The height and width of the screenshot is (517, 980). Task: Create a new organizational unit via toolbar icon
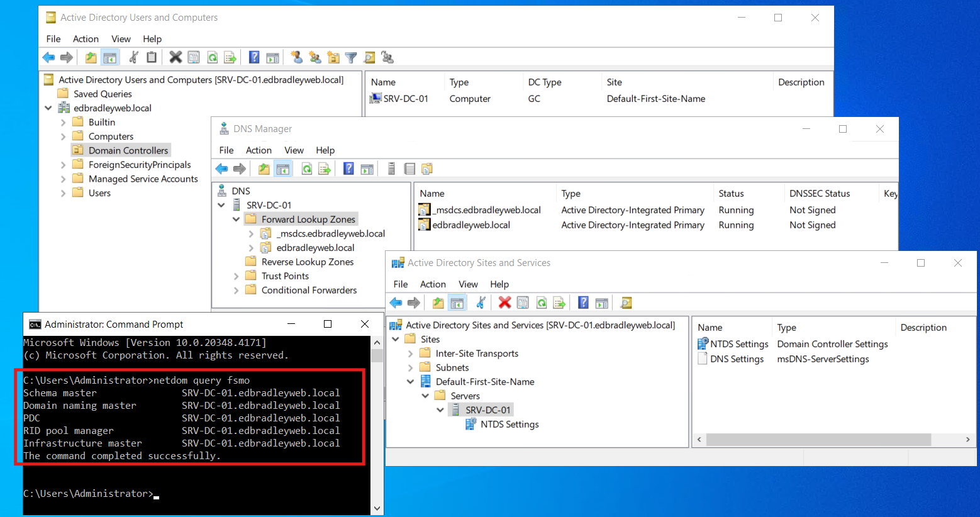click(333, 57)
